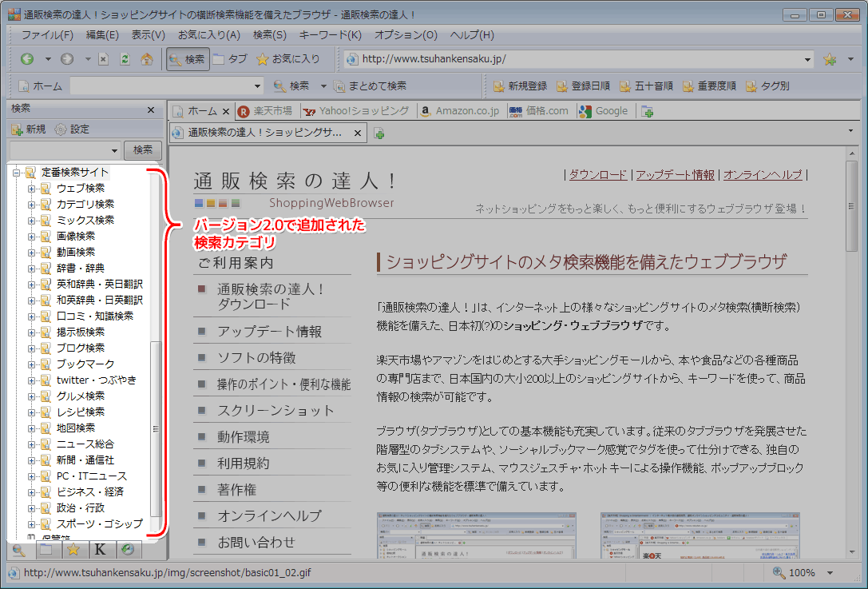Viewport: 868px width, 589px height.
Task: Reload the page with the refresh icon
Action: tap(125, 58)
